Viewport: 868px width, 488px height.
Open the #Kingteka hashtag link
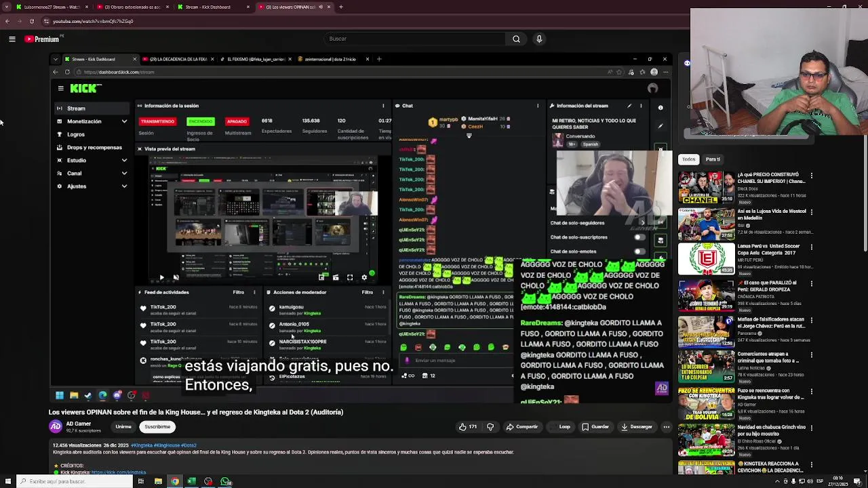tap(142, 445)
